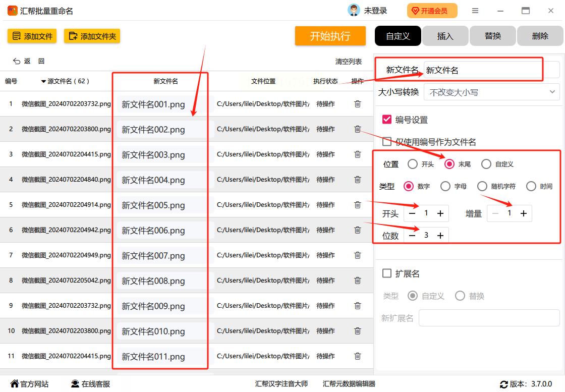This screenshot has width=565, height=392.
Task: Click the 新扩展名 input field
Action: point(489,318)
